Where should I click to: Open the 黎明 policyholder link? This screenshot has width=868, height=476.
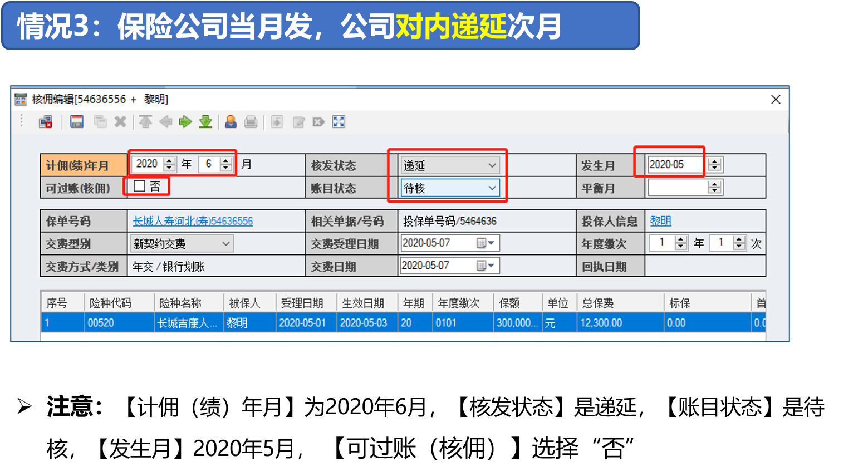[x=661, y=221]
